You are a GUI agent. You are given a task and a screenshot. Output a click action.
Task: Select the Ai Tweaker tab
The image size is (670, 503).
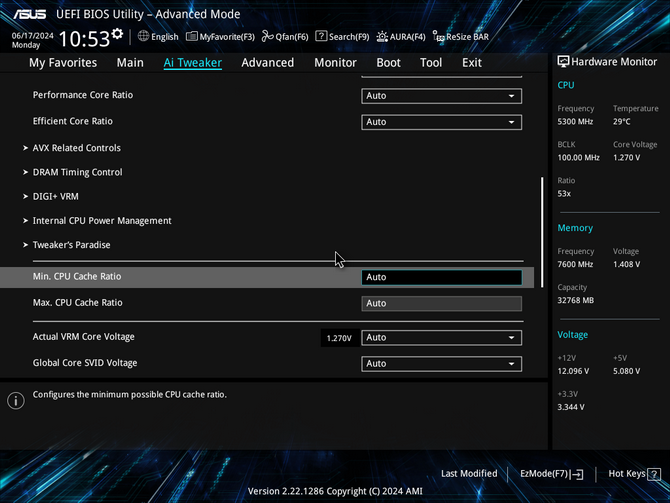[x=192, y=63]
